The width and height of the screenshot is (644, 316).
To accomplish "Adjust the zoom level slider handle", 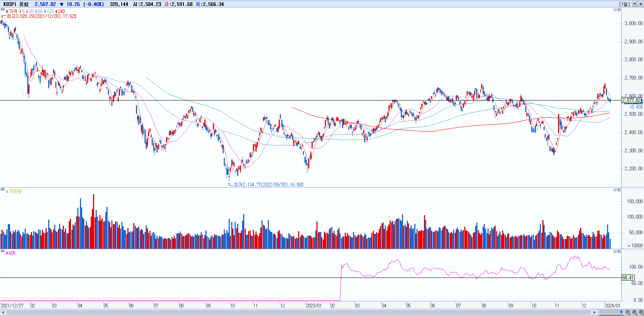I will [622, 312].
